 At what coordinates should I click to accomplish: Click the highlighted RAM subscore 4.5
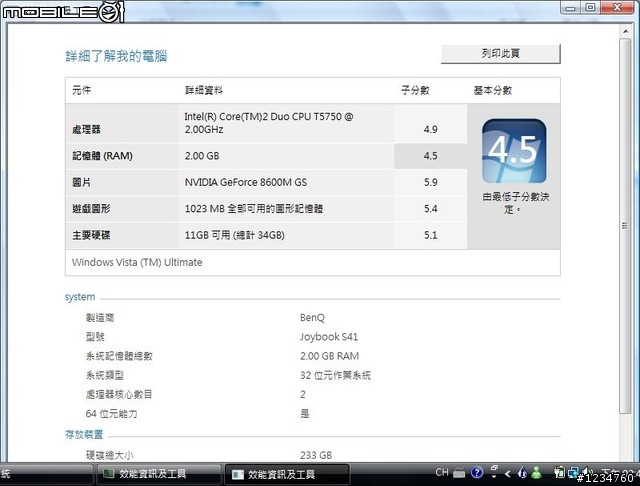431,156
